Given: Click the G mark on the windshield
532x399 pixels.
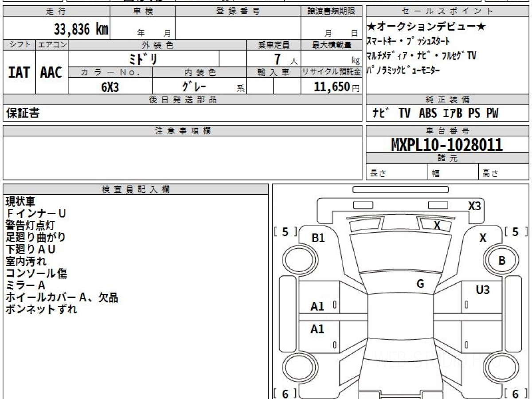Looking at the screenshot, I should point(420,284).
